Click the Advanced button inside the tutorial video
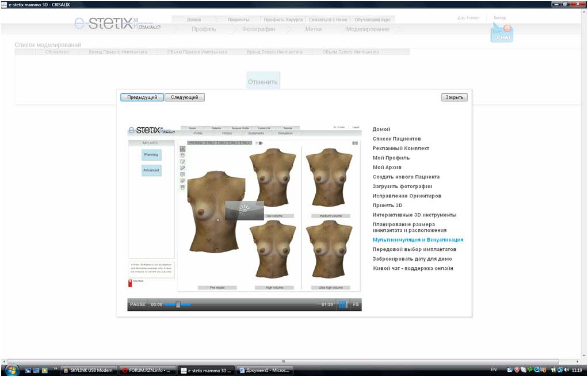 (151, 170)
